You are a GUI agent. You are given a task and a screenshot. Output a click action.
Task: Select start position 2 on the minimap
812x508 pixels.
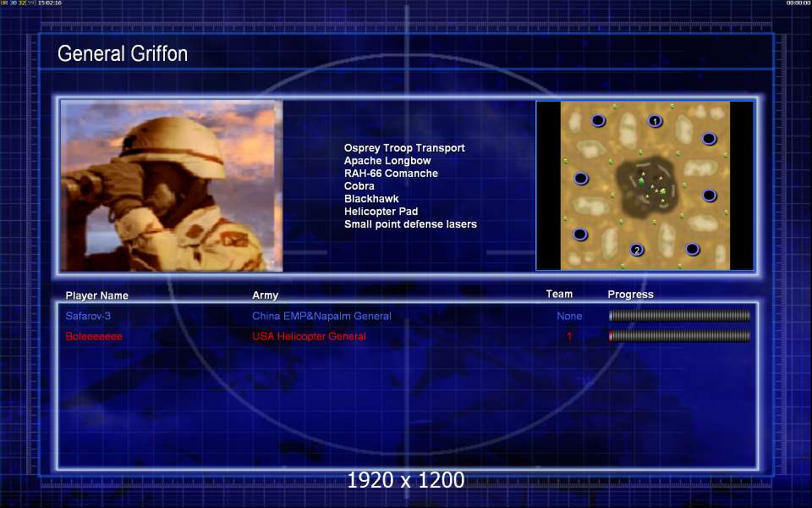pyautogui.click(x=637, y=250)
